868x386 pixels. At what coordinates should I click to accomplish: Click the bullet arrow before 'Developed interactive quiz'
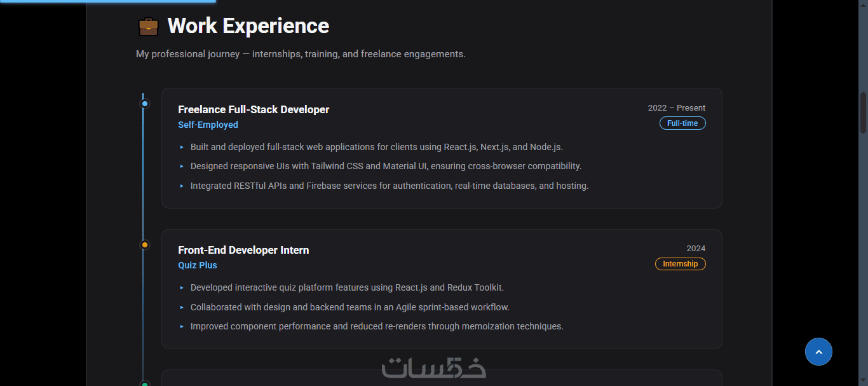click(182, 287)
